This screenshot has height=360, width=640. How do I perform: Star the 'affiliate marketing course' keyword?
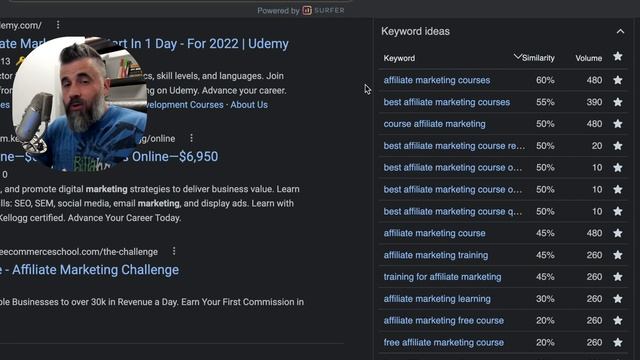pyautogui.click(x=618, y=233)
